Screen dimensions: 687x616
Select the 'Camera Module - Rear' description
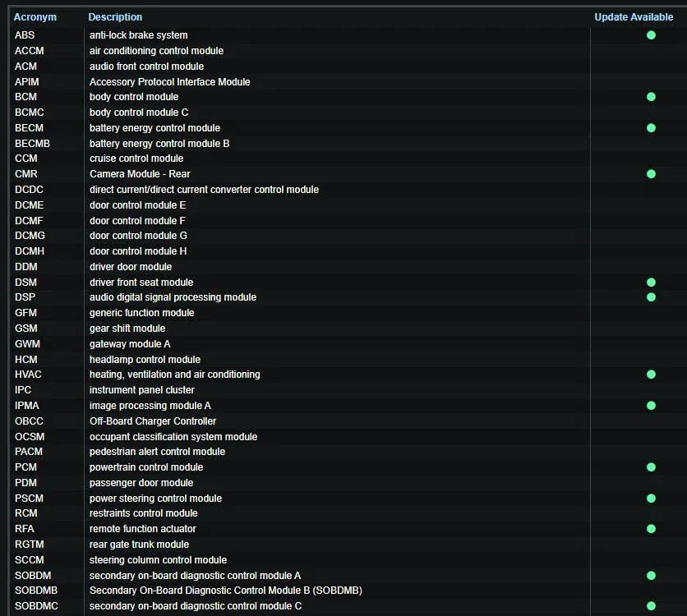pyautogui.click(x=140, y=174)
